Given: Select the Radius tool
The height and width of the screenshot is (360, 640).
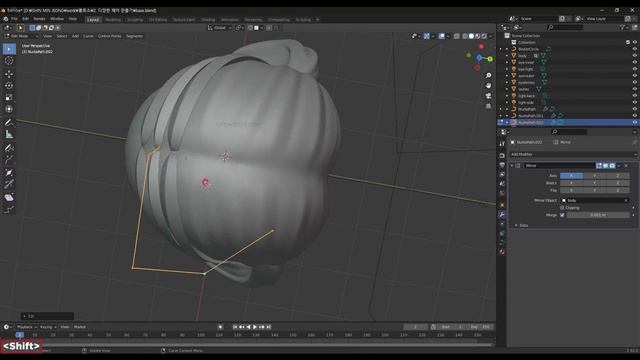Looking at the screenshot, I should pyautogui.click(x=9, y=173).
